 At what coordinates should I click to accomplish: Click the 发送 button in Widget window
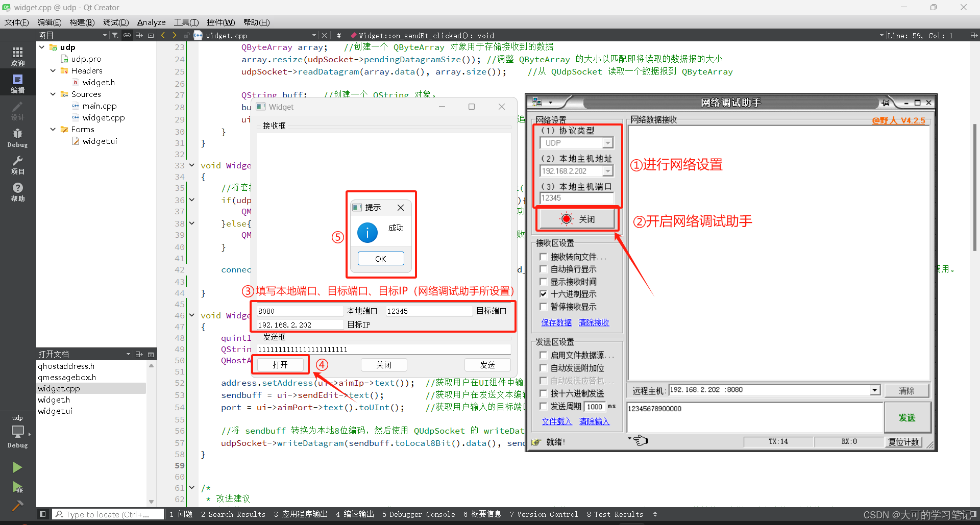pos(487,365)
